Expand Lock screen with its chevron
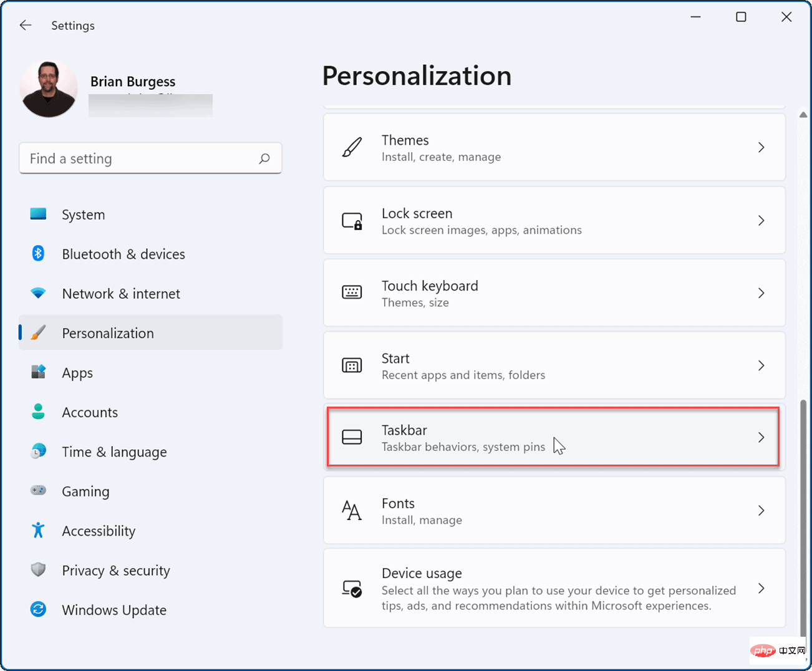Screen dimensions: 812x671 (x=761, y=221)
